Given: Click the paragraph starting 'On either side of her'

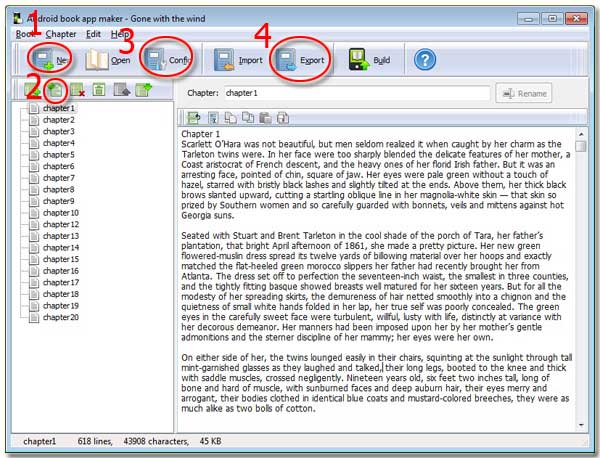Looking at the screenshot, I should pos(377,383).
